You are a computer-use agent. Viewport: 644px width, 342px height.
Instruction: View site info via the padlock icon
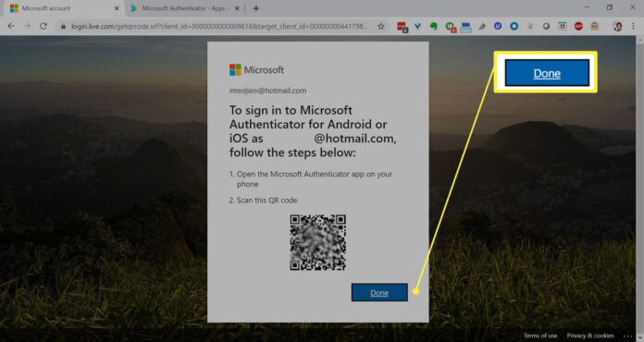point(63,26)
